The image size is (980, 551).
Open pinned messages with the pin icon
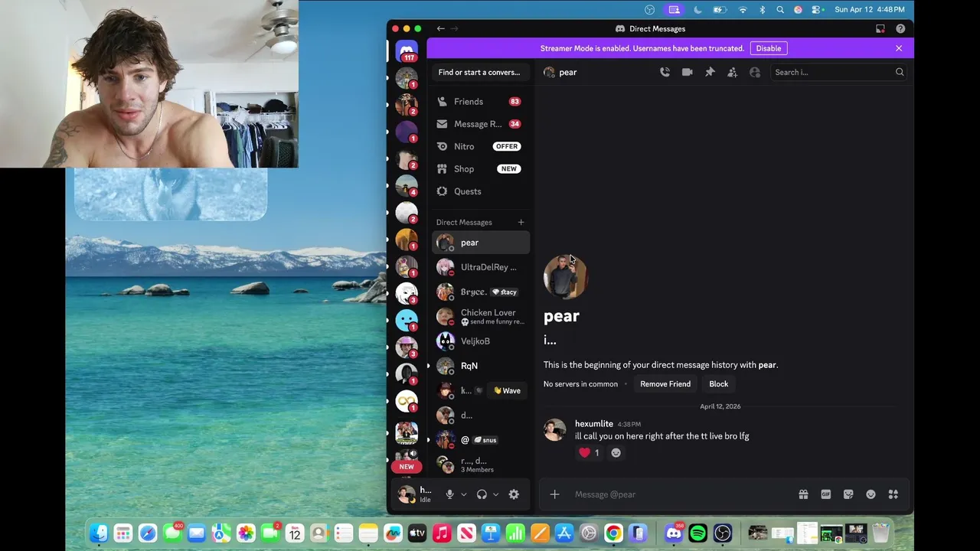click(710, 72)
